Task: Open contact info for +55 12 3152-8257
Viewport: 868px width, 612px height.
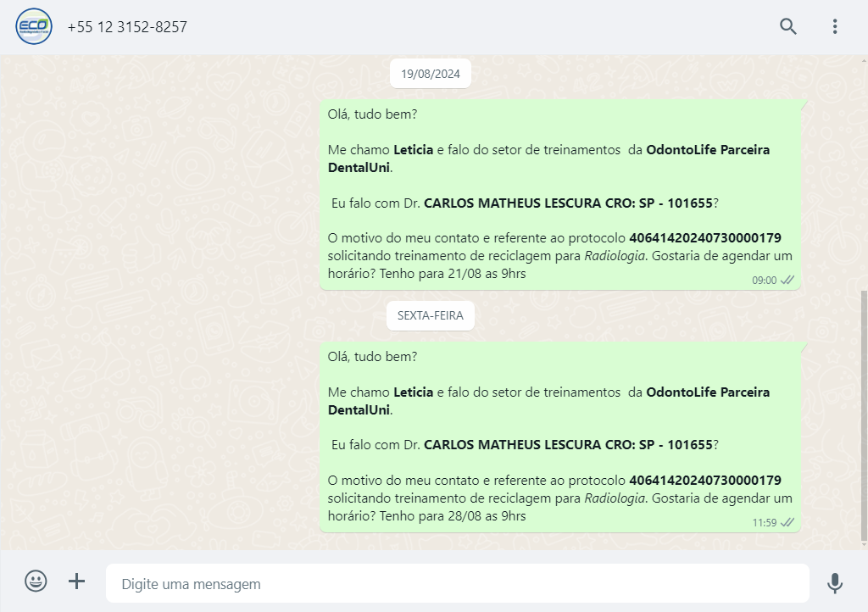Action: 127,27
